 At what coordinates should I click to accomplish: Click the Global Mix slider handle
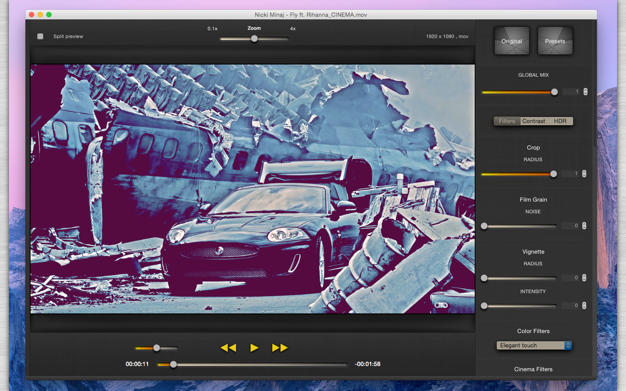(x=554, y=92)
